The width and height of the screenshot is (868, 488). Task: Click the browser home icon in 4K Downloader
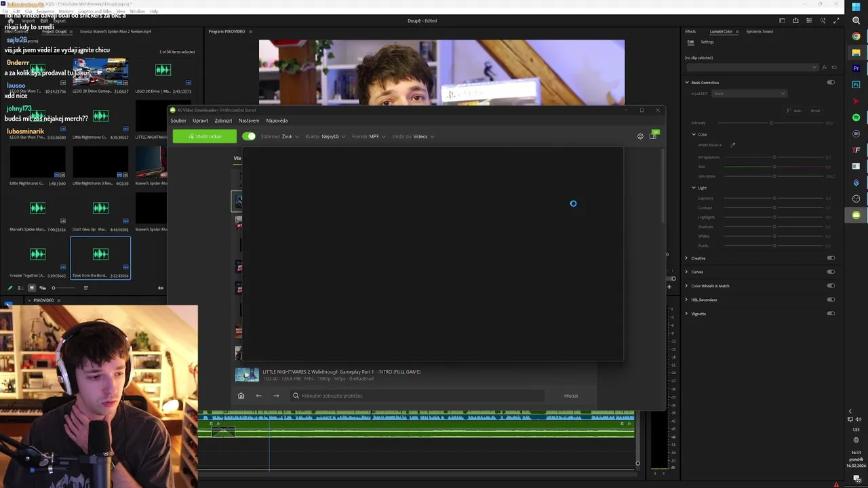[x=241, y=396]
